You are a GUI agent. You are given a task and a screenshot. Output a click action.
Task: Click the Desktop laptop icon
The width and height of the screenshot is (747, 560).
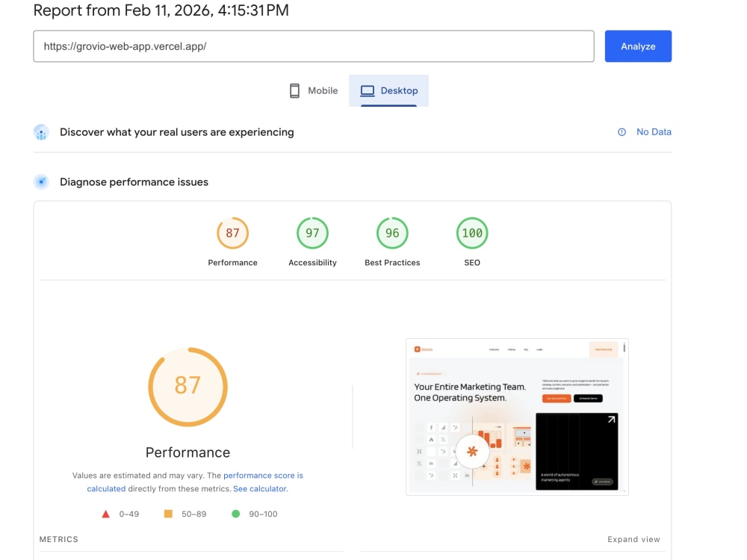pos(367,90)
